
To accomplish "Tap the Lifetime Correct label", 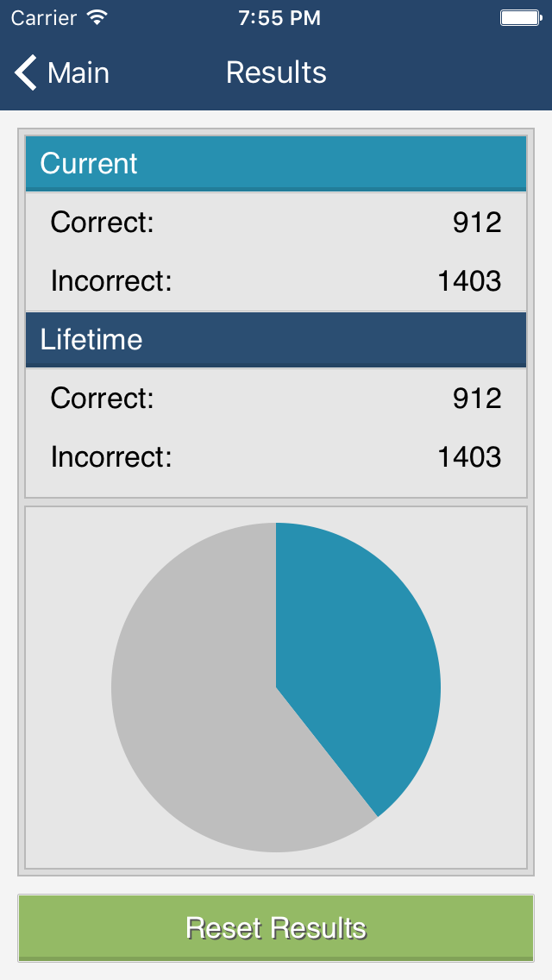I will pyautogui.click(x=102, y=399).
